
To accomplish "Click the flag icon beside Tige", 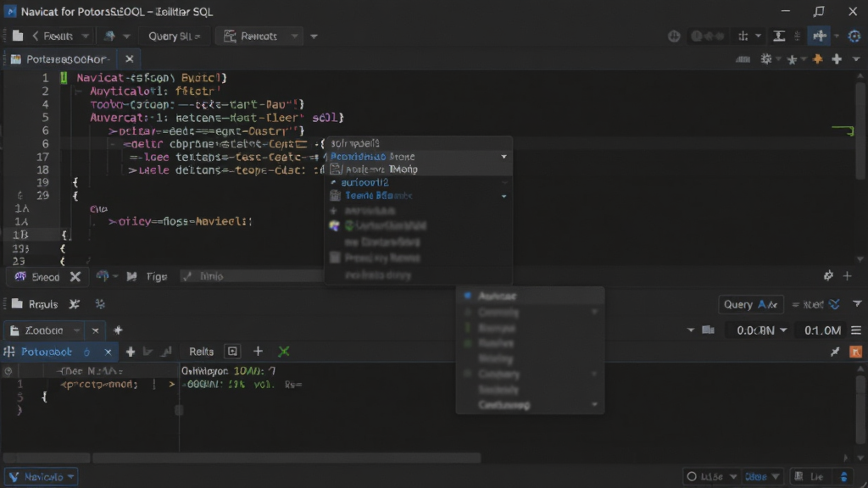I will 131,276.
